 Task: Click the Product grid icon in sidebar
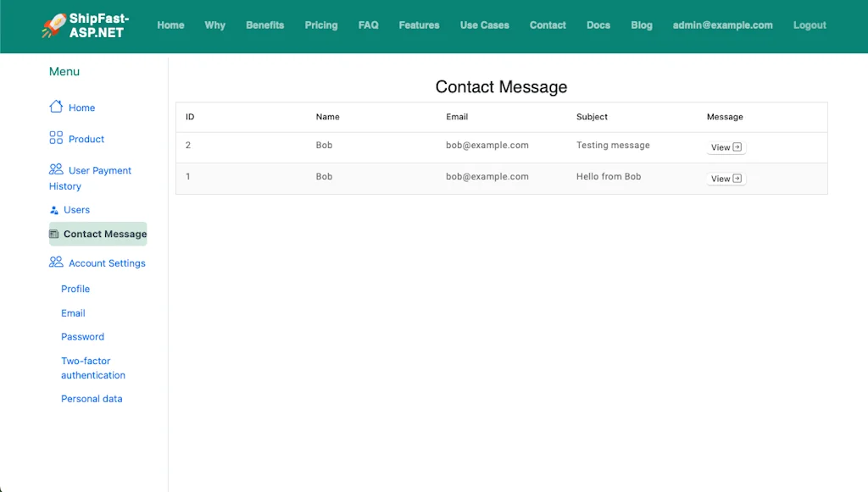click(53, 138)
